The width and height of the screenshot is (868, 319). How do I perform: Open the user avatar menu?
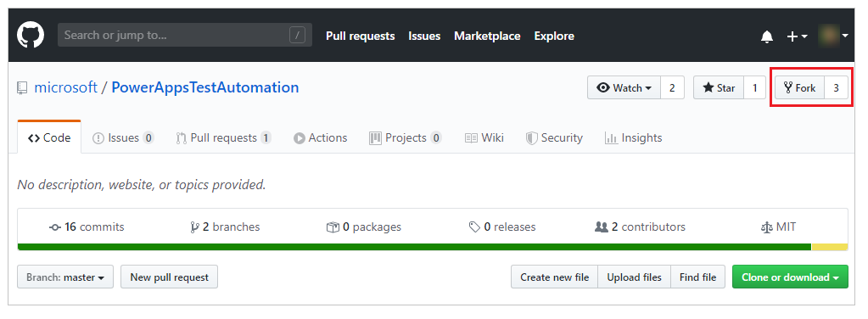coord(833,36)
